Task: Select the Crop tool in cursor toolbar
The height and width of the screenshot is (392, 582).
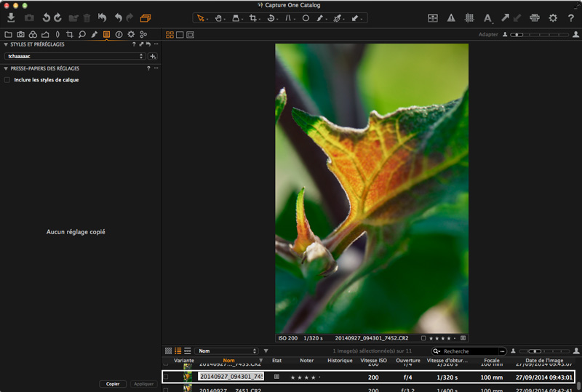Action: coord(253,17)
